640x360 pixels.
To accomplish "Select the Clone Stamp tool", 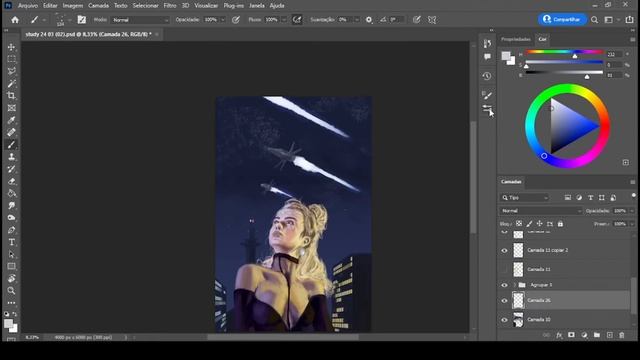I will click(11, 157).
